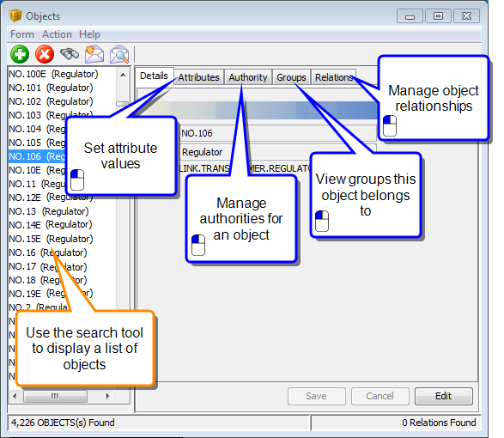
Task: Open the Groups tab
Action: tap(291, 77)
